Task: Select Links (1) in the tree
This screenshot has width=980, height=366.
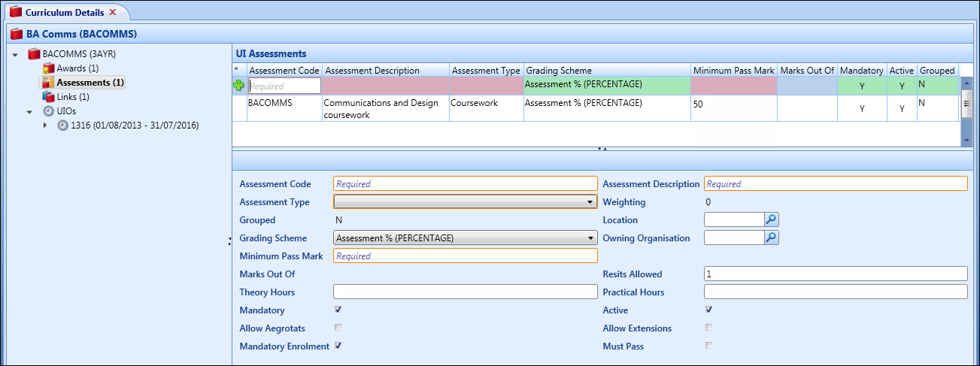Action: coord(73,97)
